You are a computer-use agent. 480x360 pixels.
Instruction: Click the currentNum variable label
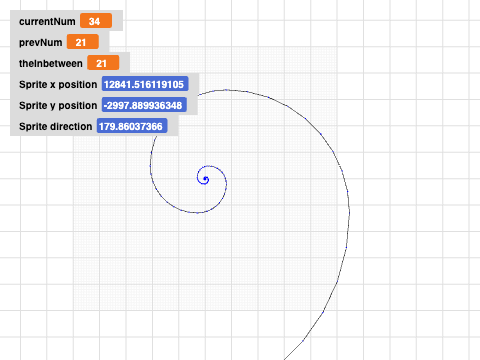coord(47,21)
